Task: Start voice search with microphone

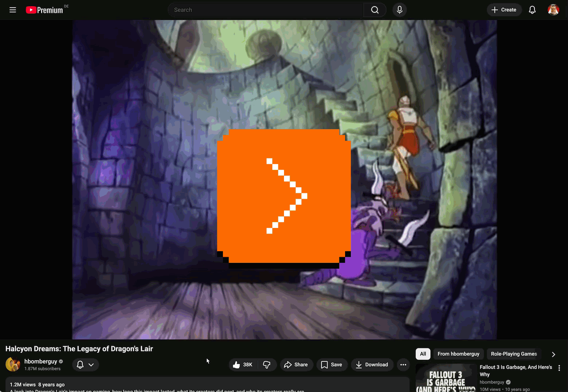Action: coord(399,10)
